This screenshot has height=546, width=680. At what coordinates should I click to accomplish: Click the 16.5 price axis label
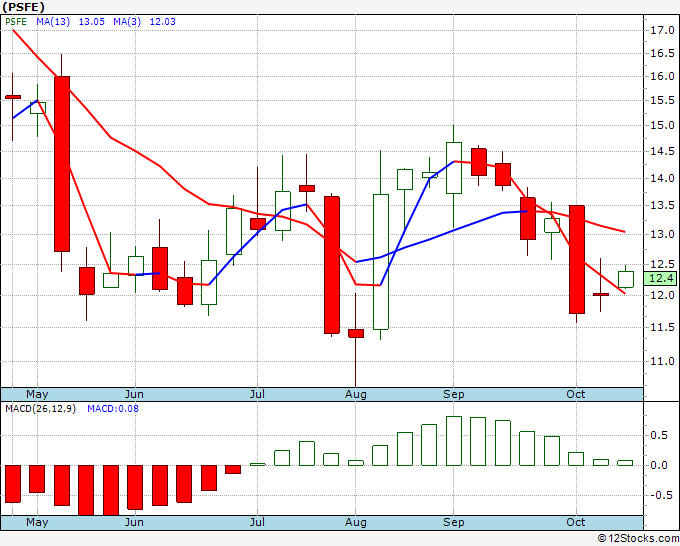pyautogui.click(x=662, y=53)
